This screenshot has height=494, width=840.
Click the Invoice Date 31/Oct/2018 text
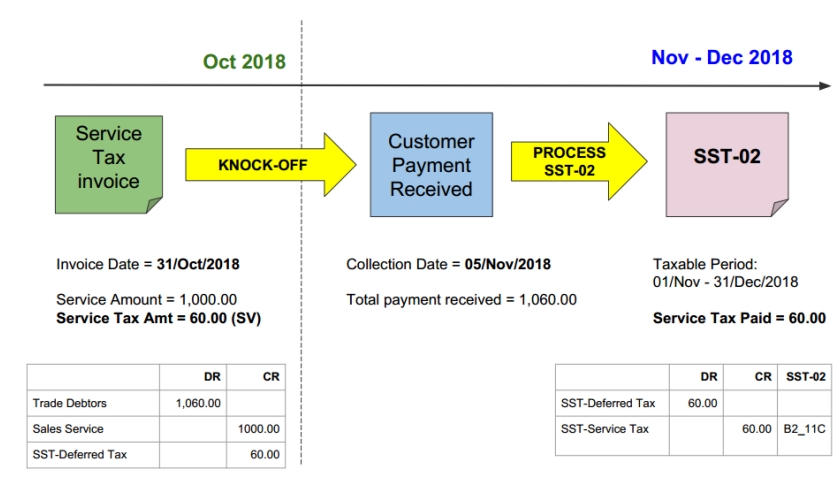[x=148, y=265]
